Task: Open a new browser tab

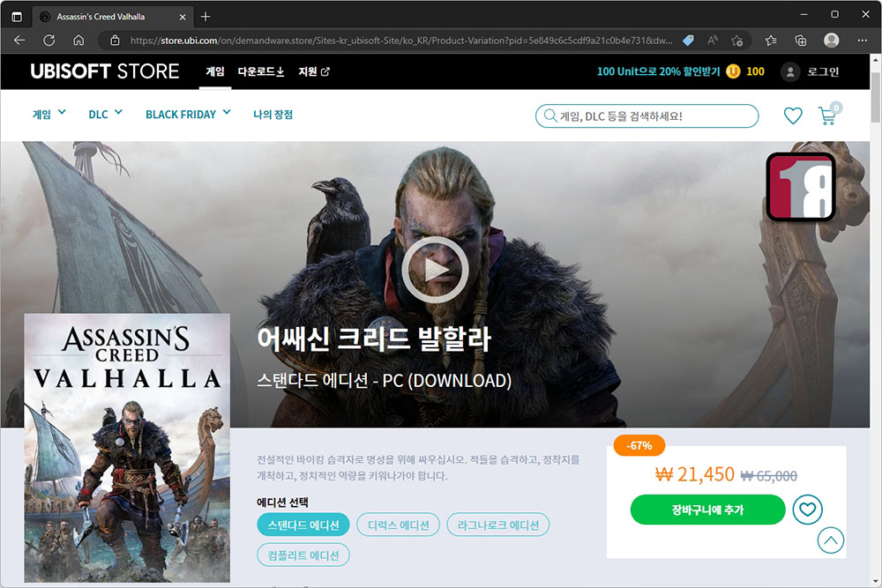Action: (x=206, y=16)
